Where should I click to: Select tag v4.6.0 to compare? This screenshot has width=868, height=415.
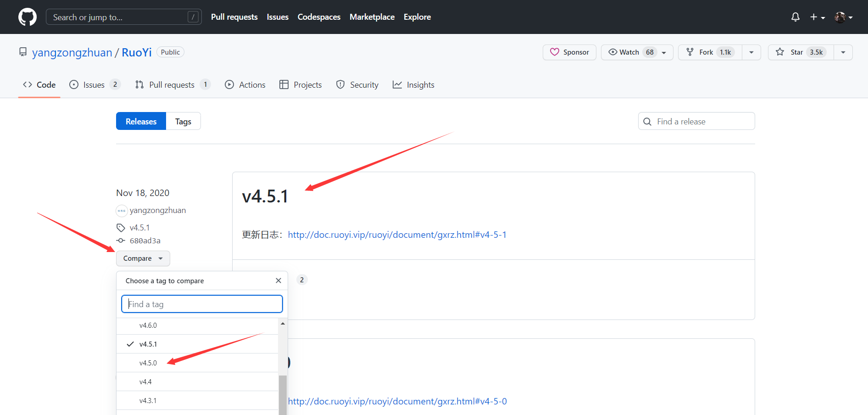coord(197,325)
